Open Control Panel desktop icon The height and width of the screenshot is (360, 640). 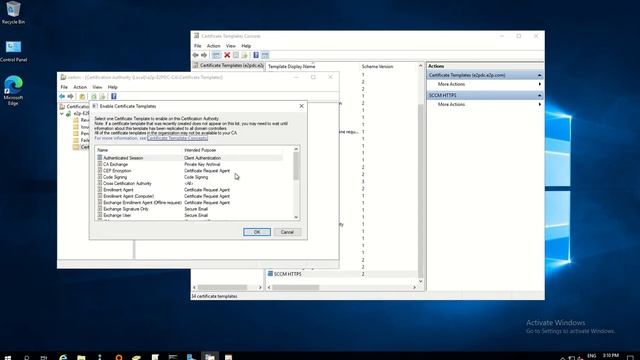pyautogui.click(x=13, y=51)
